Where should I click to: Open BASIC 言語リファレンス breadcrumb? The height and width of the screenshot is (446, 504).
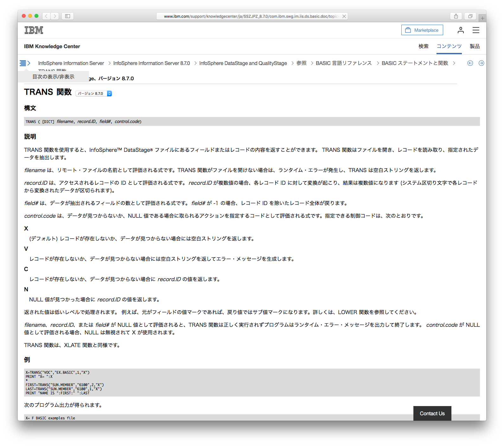(344, 63)
